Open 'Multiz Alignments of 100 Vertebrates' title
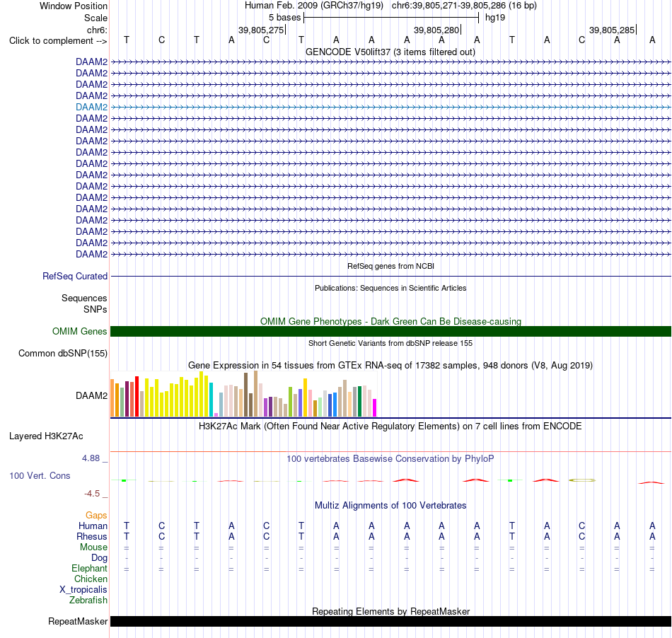The width and height of the screenshot is (672, 638). click(x=390, y=506)
